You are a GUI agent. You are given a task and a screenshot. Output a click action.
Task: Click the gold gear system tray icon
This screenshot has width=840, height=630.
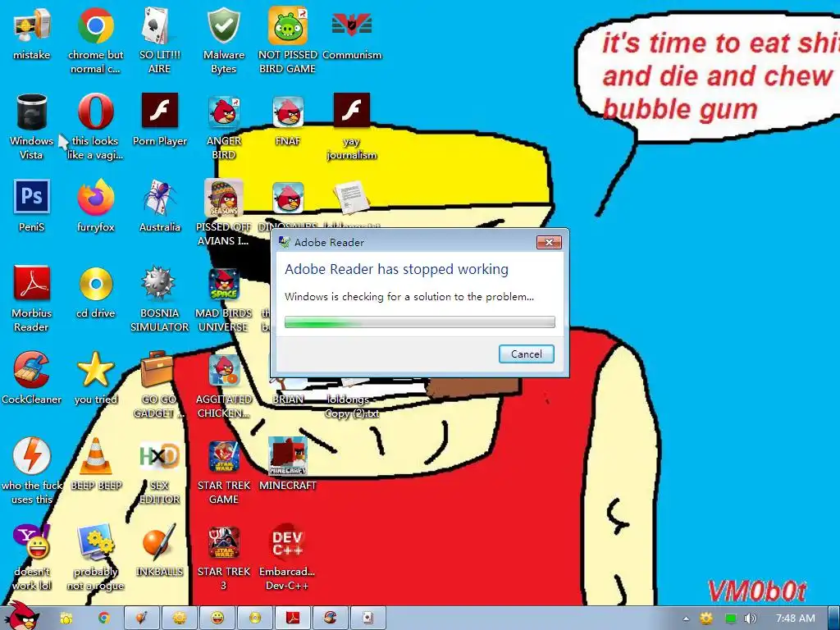(x=706, y=619)
